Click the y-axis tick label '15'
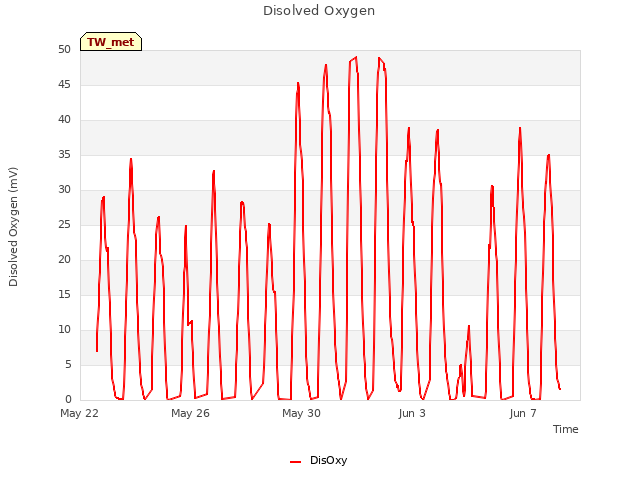This screenshot has width=640, height=480. [64, 295]
